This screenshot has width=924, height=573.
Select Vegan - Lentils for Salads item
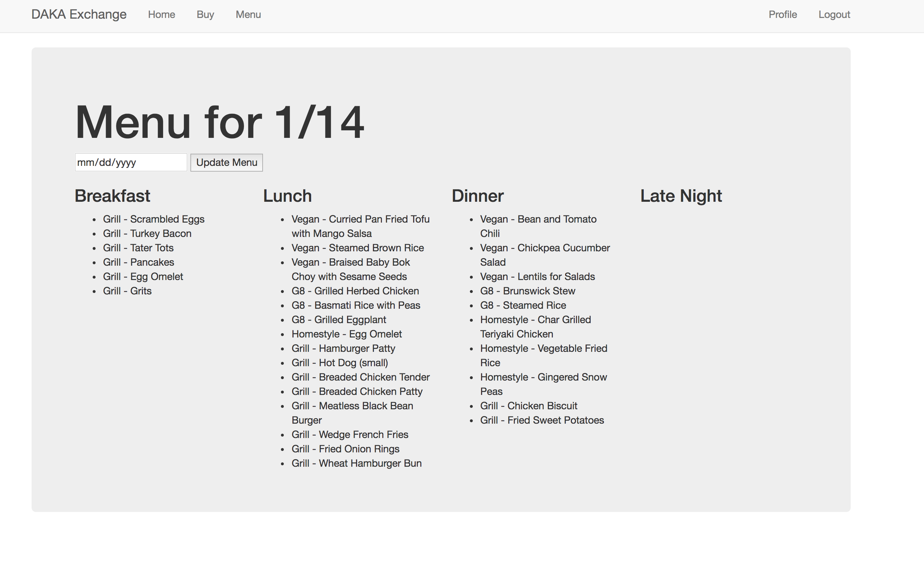pyautogui.click(x=537, y=276)
